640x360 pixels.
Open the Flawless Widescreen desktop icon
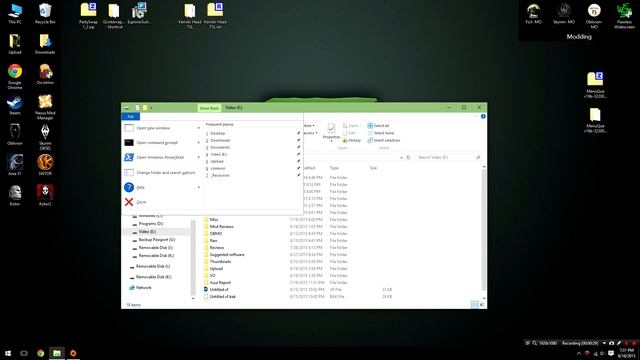tap(624, 16)
